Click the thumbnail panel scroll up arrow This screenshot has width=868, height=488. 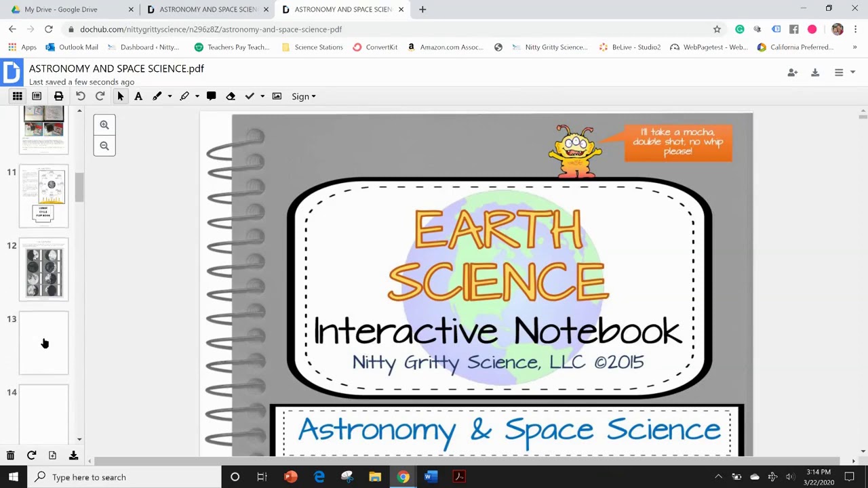pos(79,110)
